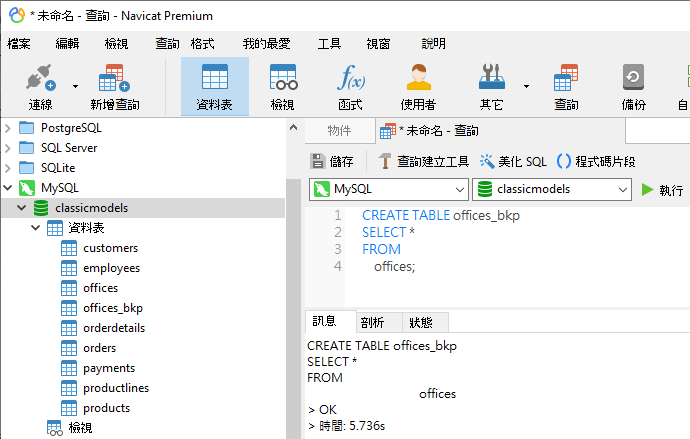The width and height of the screenshot is (690, 439).
Task: Expand the SQLite folder node
Action: [x=7, y=168]
